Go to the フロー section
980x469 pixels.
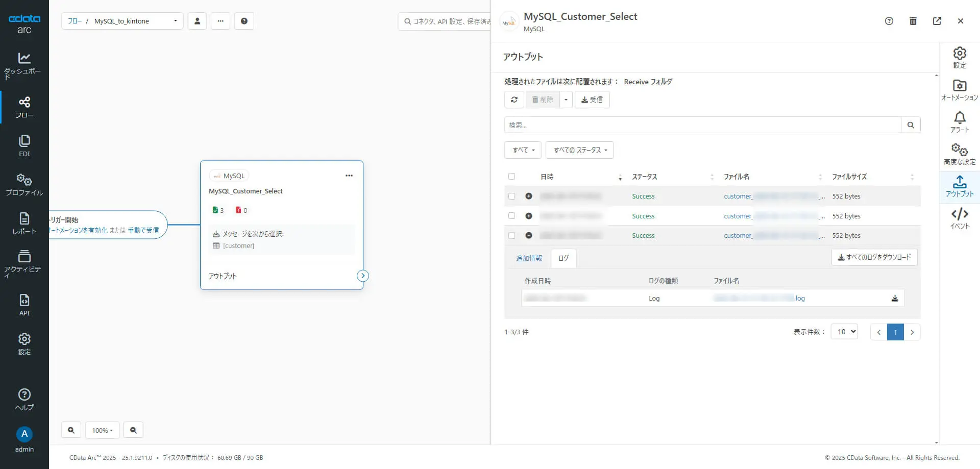24,107
